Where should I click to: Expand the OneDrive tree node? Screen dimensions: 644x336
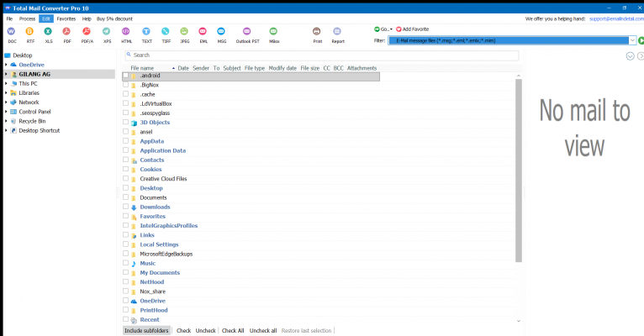(x=6, y=65)
